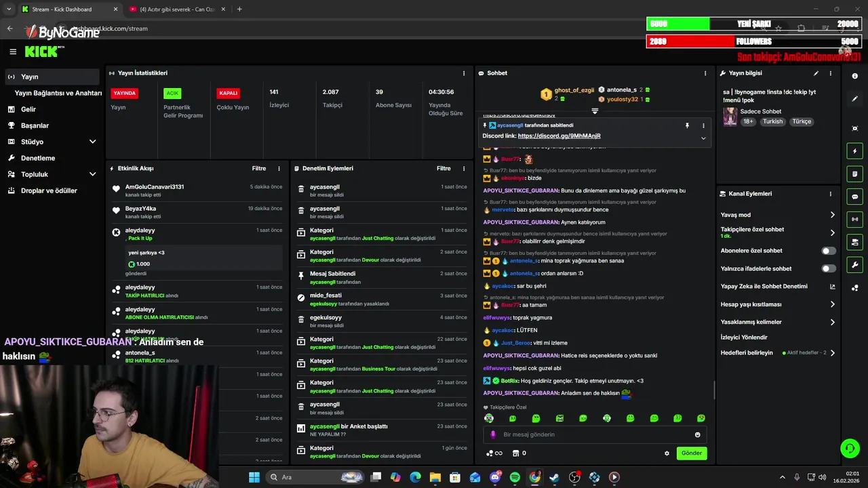Viewport: 868px width, 488px height.
Task: Show hidden tray icons chevron
Action: pos(782,477)
